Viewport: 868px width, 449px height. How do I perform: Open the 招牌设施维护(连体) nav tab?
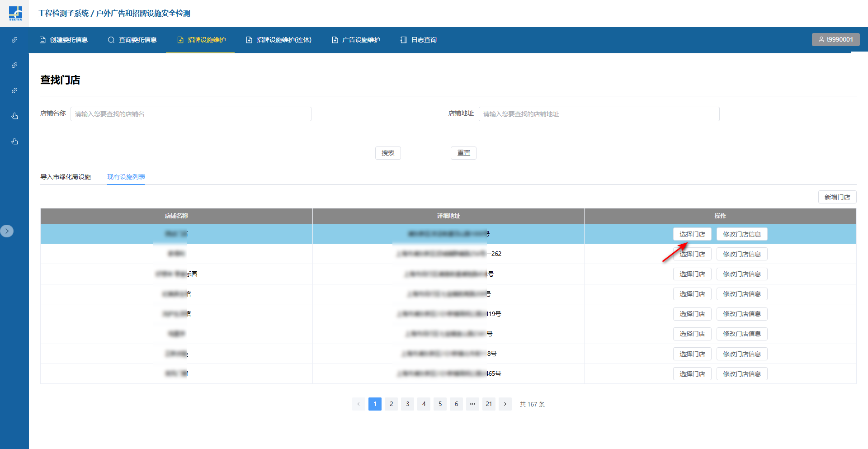[x=278, y=40]
